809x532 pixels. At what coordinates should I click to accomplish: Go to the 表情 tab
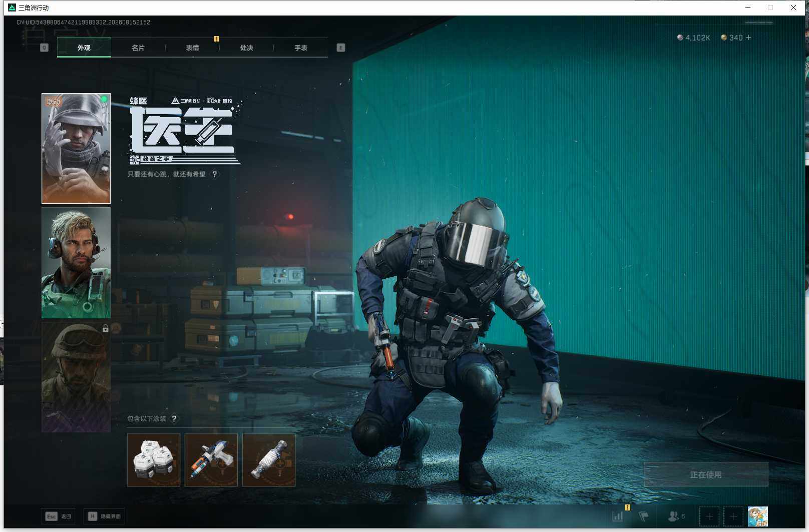point(192,48)
